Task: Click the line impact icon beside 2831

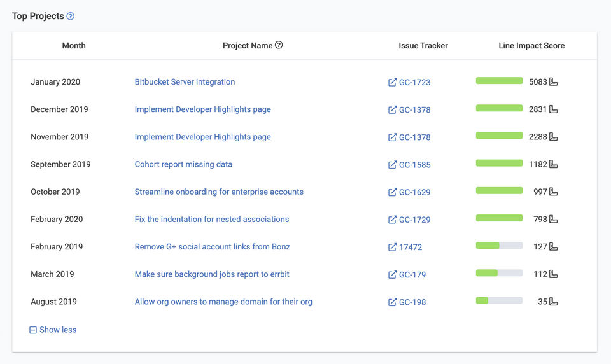Action: click(x=554, y=109)
